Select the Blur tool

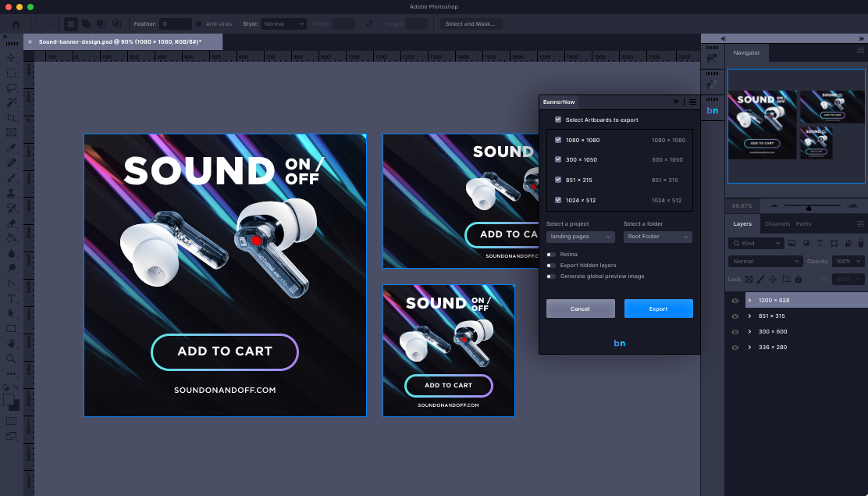tap(11, 253)
